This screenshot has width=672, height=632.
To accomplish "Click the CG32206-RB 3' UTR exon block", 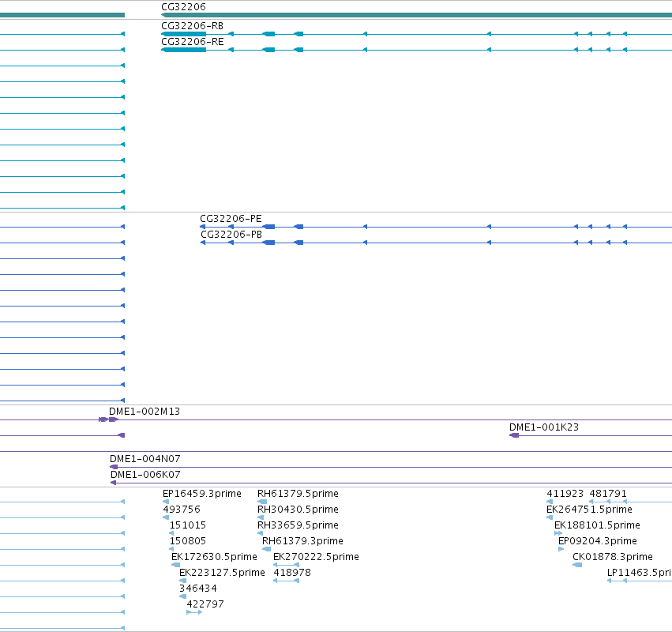I will [184, 34].
